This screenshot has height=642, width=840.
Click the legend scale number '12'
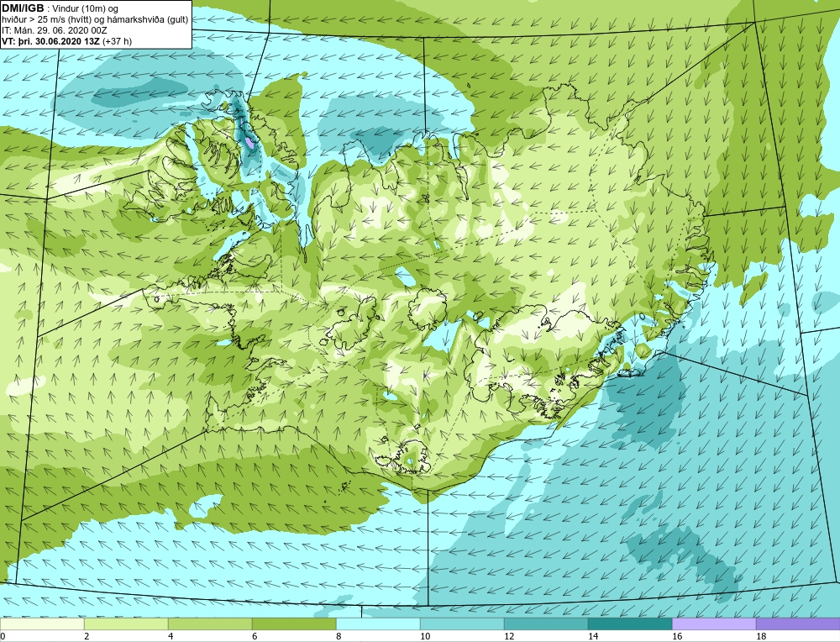click(x=509, y=636)
